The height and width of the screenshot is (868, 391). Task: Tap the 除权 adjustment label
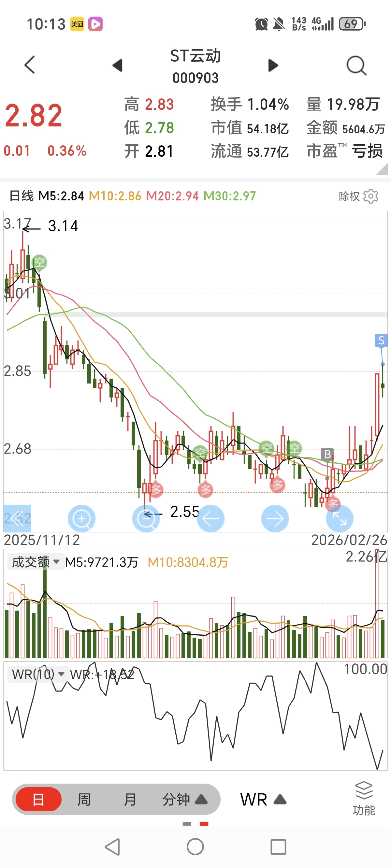click(349, 196)
